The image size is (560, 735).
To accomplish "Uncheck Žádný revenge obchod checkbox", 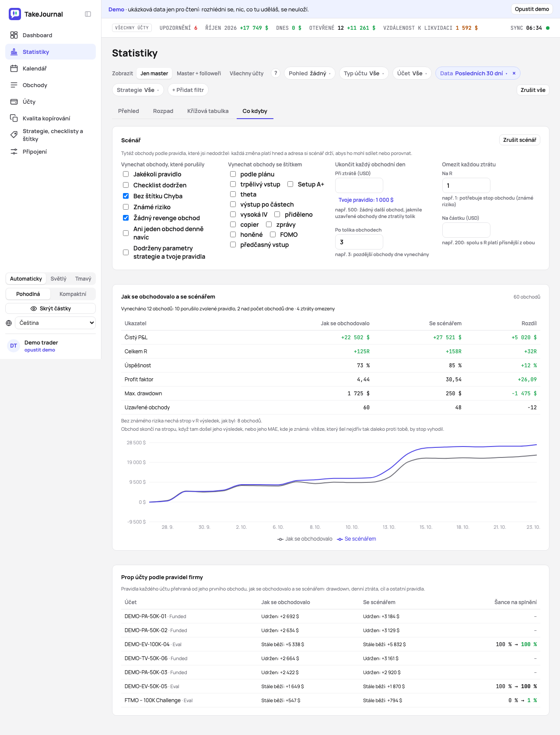I will coord(126,218).
